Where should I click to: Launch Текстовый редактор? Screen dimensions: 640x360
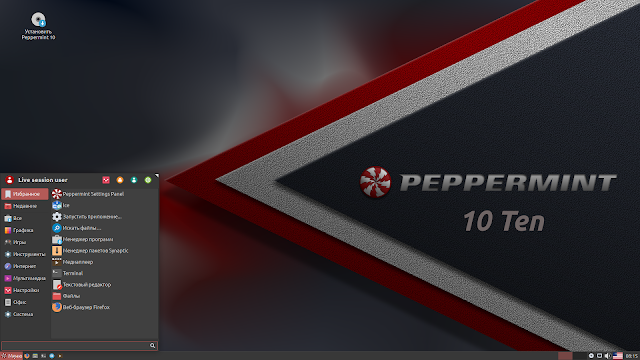104,284
